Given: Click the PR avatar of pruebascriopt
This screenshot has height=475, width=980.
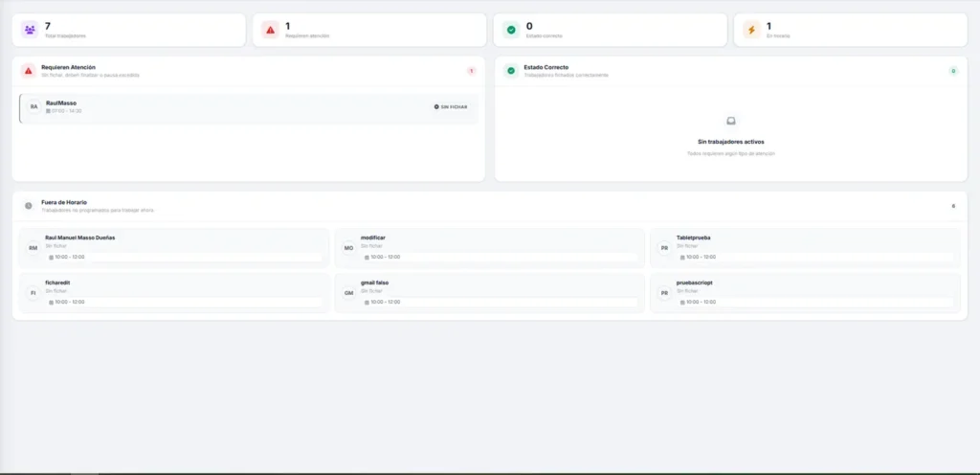Looking at the screenshot, I should 664,292.
